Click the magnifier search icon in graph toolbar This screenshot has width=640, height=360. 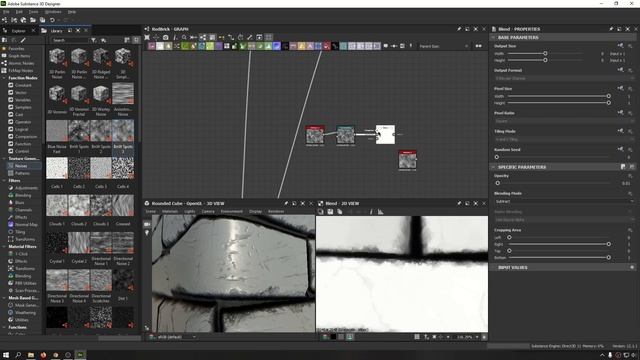tap(184, 37)
